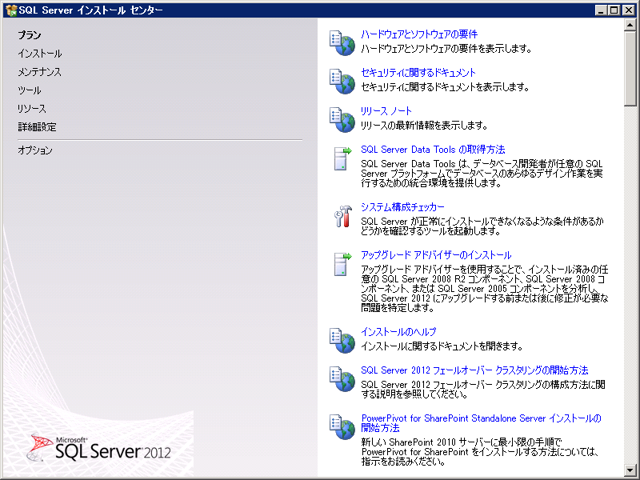Image resolution: width=640 pixels, height=480 pixels.
Task: Open ハードウェアとソフトウェアの要件 link
Action: [x=419, y=34]
